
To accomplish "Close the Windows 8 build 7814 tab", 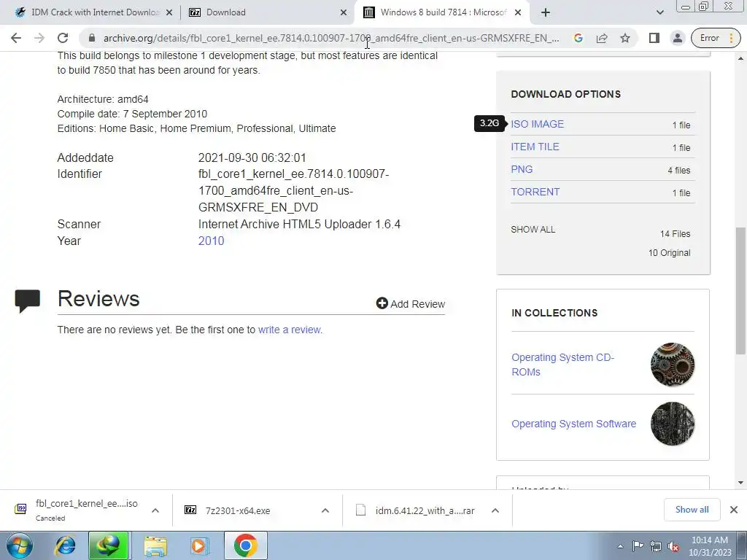I will 519,13.
